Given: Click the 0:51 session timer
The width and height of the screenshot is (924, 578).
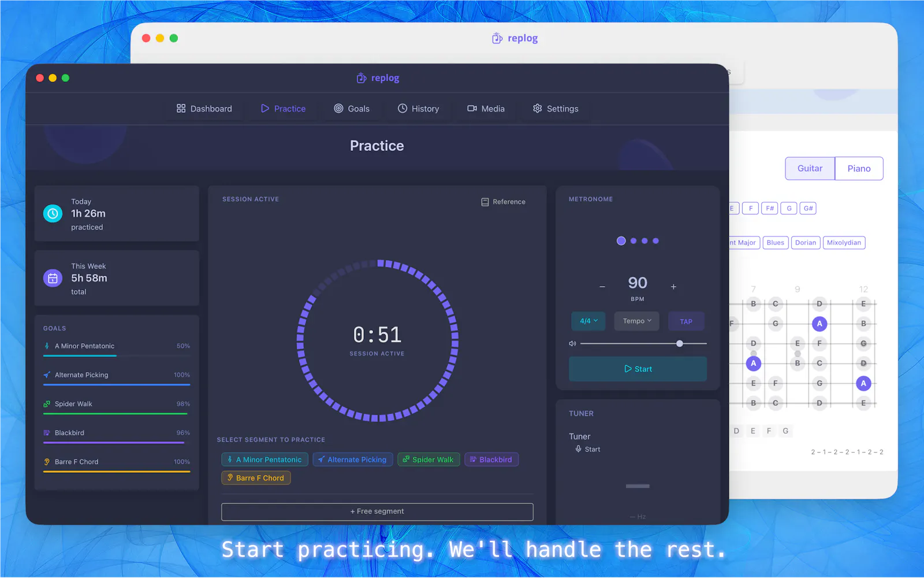Looking at the screenshot, I should click(377, 335).
